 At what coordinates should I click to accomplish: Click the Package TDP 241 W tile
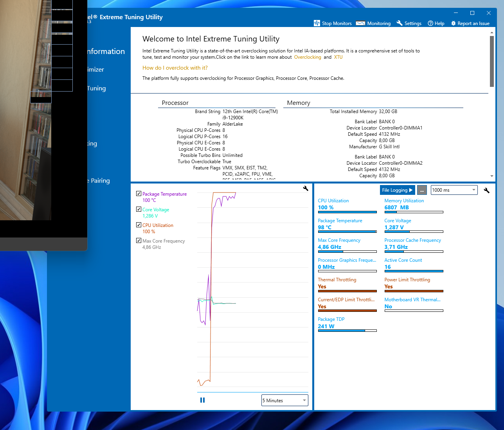pyautogui.click(x=347, y=324)
